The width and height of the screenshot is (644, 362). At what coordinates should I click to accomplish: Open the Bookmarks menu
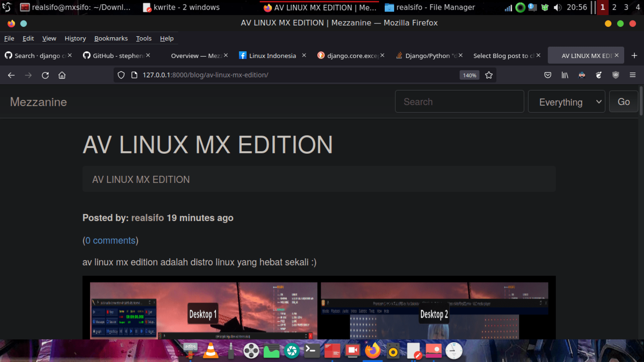pos(111,39)
